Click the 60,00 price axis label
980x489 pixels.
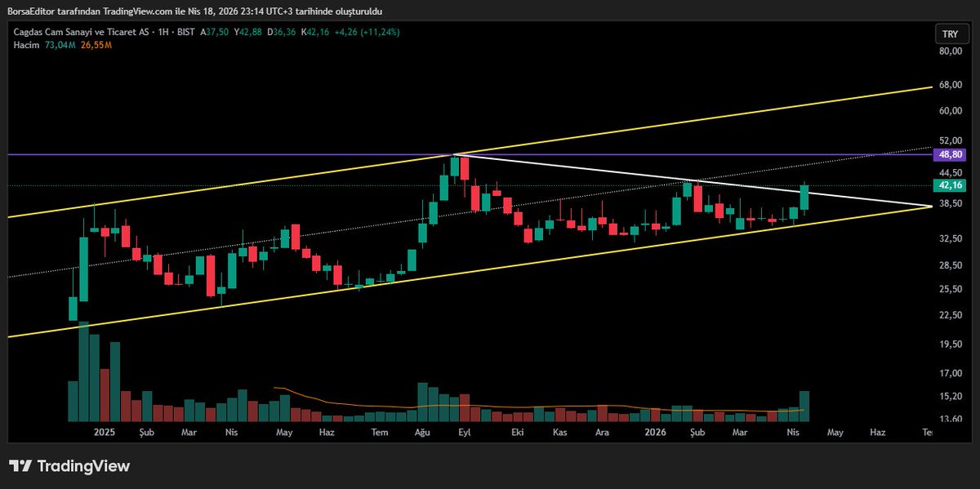pyautogui.click(x=951, y=111)
